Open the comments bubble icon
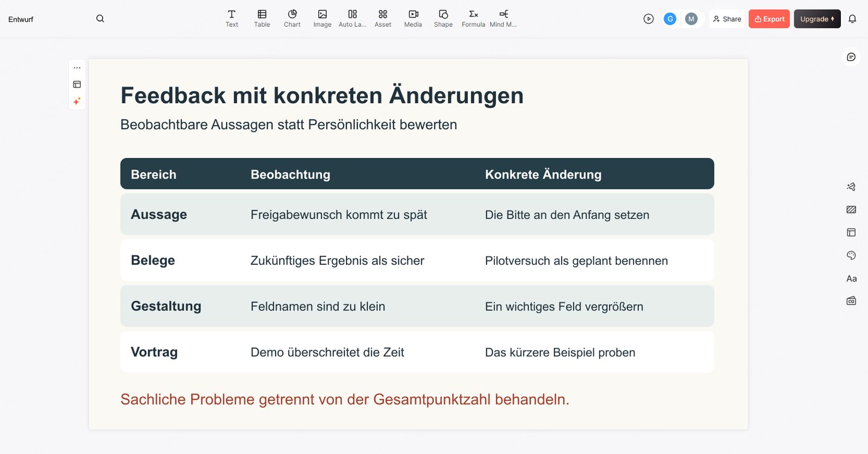Screen dimensions: 868x454 (x=851, y=57)
